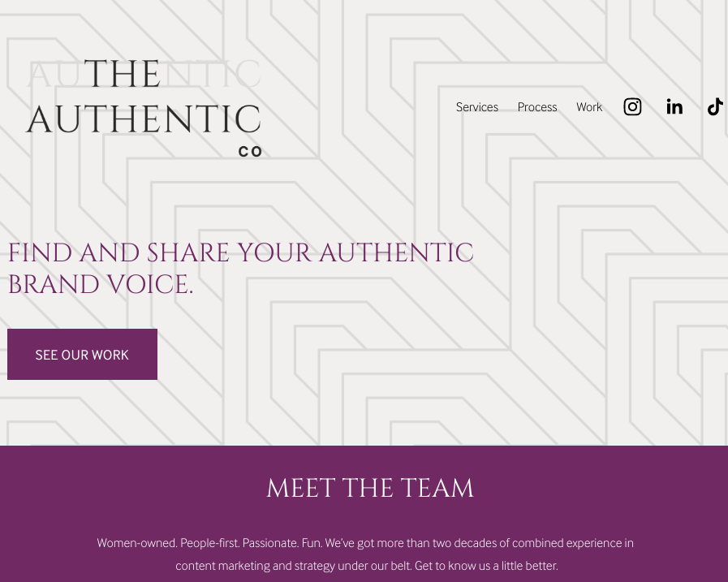
Task: Navigate to the Work section
Action: [x=589, y=107]
